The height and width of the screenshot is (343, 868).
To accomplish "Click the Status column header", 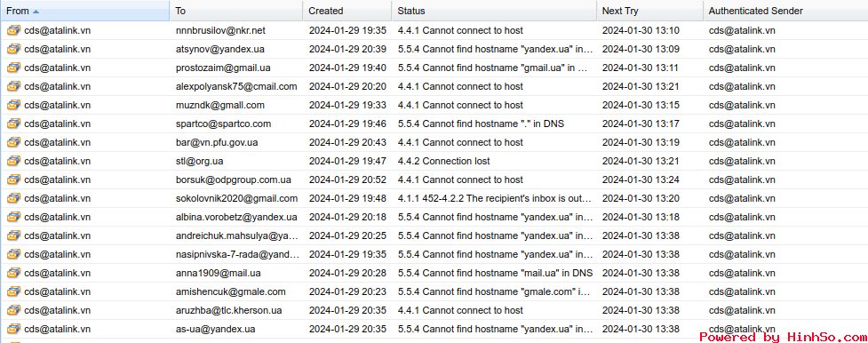I will 411,11.
